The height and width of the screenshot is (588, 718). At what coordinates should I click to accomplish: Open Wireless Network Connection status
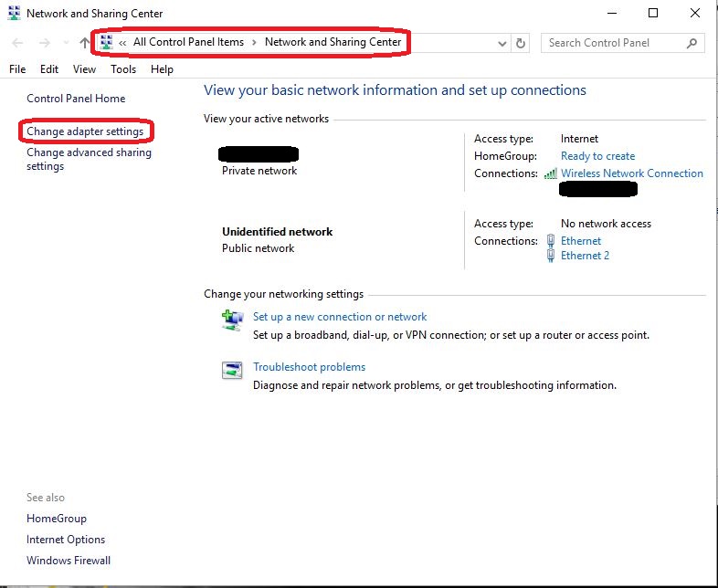[632, 173]
